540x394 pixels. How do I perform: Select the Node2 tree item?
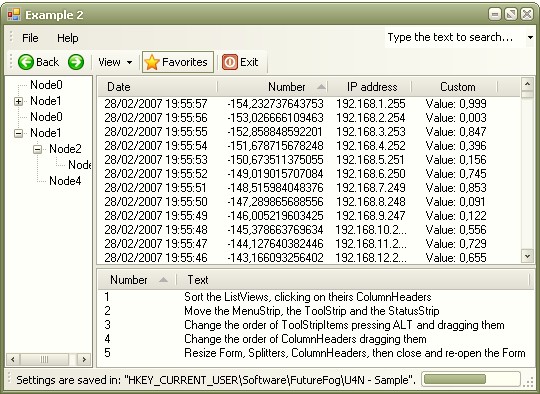tap(65, 149)
